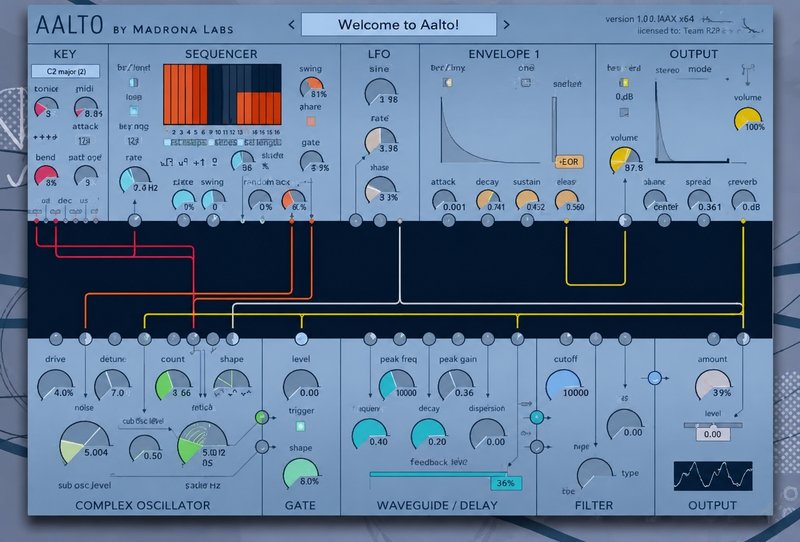This screenshot has width=800, height=542.
Task: Toggle the yellow switch above 0.dB
Action: (623, 82)
